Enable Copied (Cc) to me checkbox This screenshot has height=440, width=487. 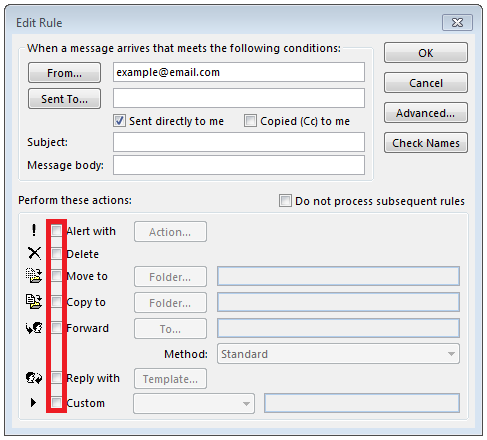click(x=250, y=121)
